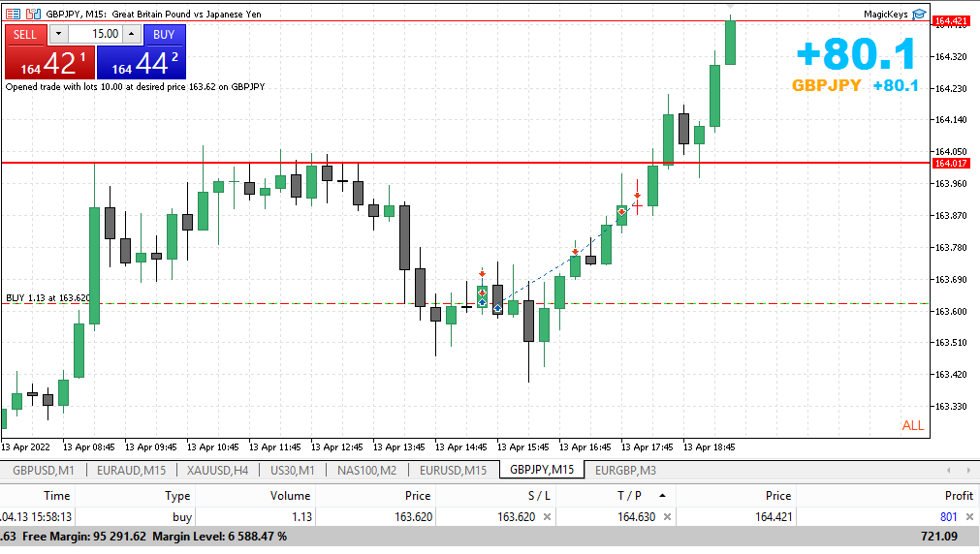This screenshot has height=554, width=980.
Task: Click the stop loss value 163.620
Action: pos(517,516)
